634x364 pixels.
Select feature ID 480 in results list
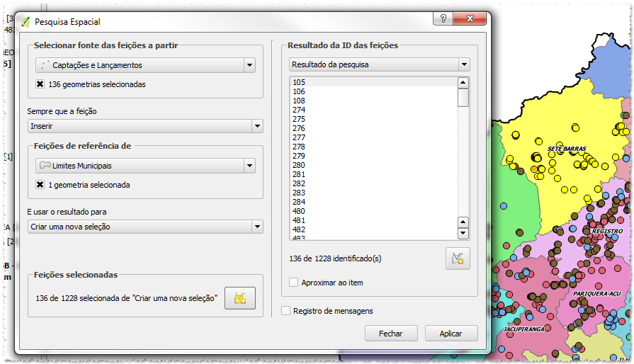click(x=299, y=211)
